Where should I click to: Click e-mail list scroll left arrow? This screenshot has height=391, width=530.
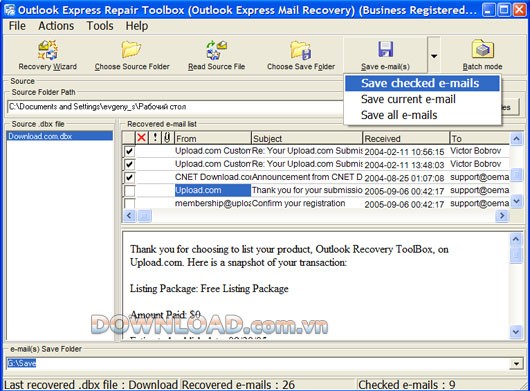point(129,216)
